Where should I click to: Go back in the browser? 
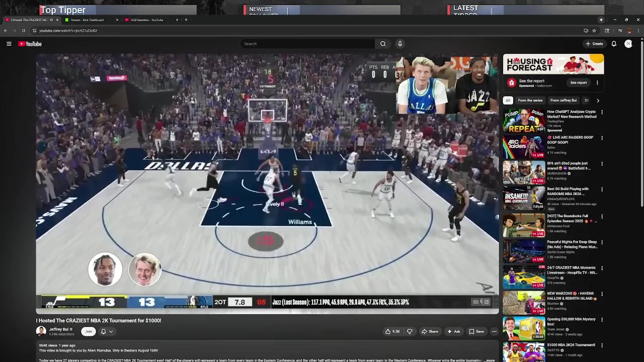[5, 31]
